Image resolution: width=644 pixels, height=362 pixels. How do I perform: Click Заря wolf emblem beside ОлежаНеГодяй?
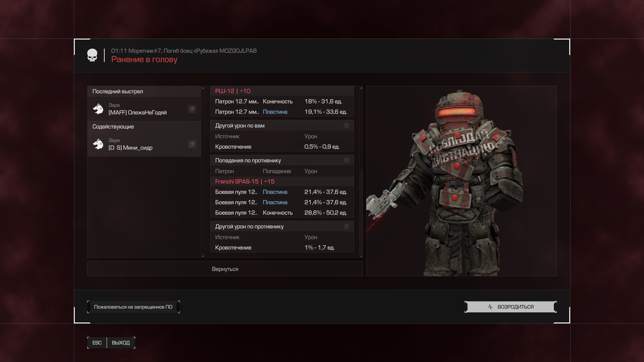(x=98, y=109)
